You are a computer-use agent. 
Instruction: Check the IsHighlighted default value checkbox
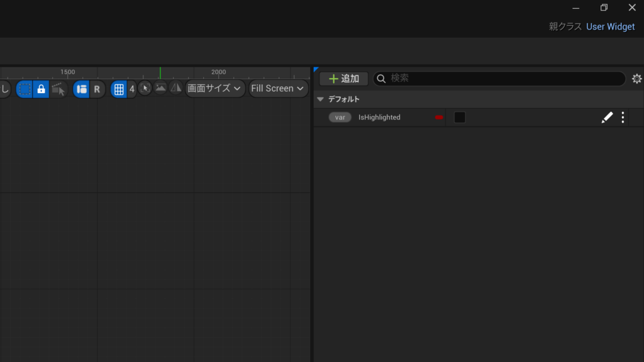(x=460, y=118)
